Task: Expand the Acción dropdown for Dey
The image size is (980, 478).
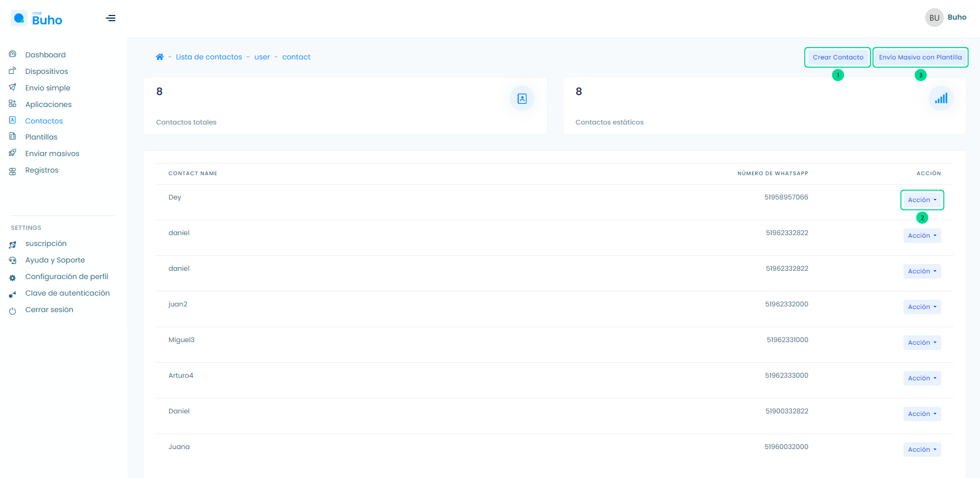Action: tap(922, 200)
